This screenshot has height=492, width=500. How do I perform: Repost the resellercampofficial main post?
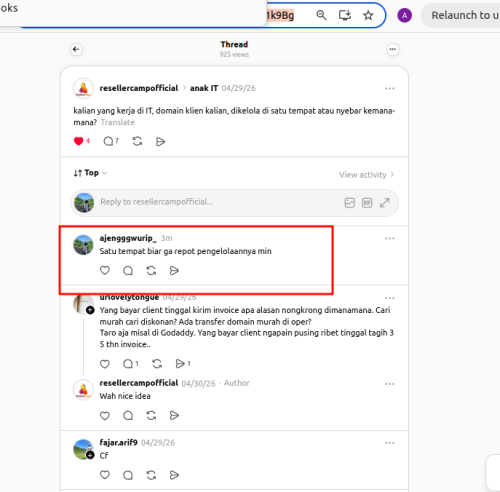(x=137, y=141)
